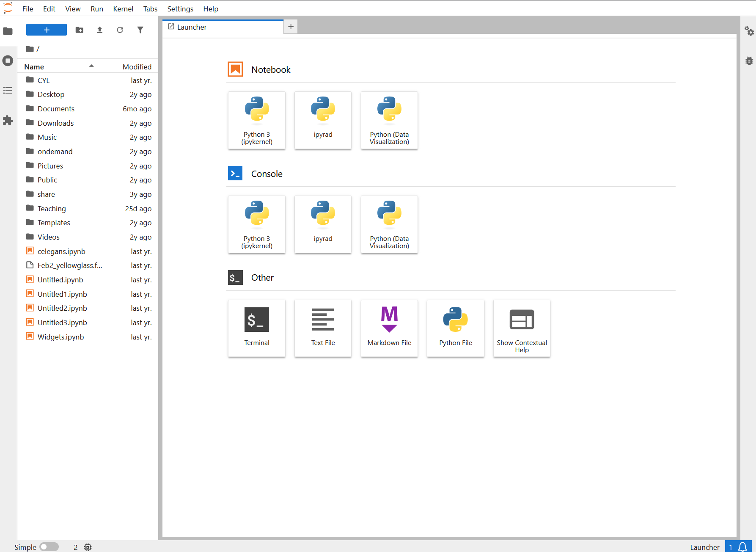Image resolution: width=756 pixels, height=552 pixels.
Task: Create a new Python File
Action: click(456, 328)
